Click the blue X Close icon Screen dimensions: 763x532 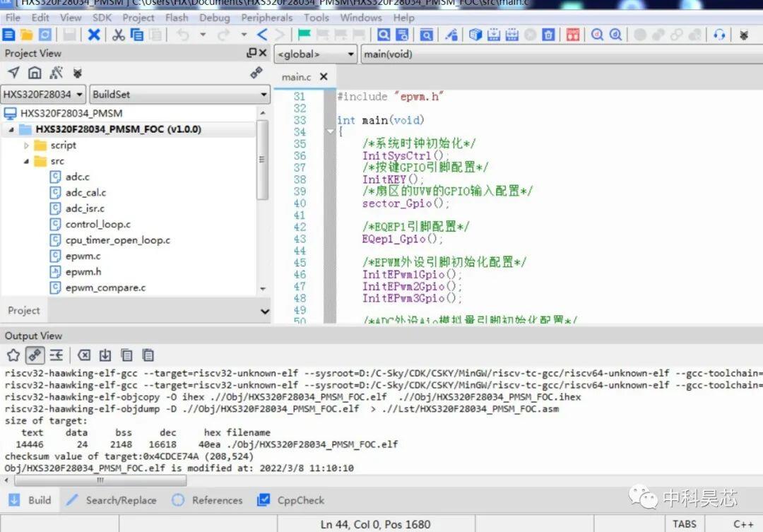coord(94,35)
